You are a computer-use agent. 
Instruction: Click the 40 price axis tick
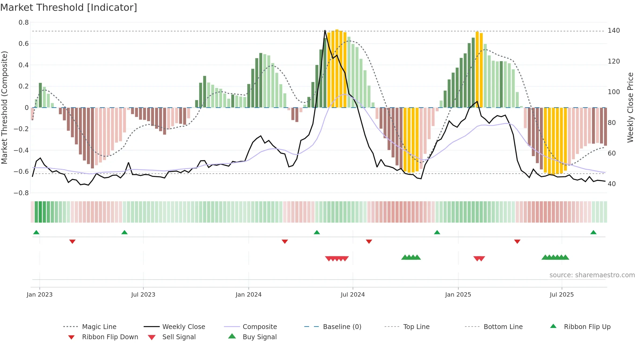click(612, 184)
